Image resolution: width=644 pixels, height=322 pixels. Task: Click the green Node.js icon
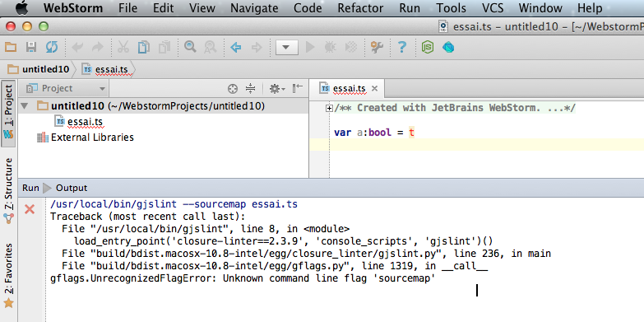pos(428,48)
